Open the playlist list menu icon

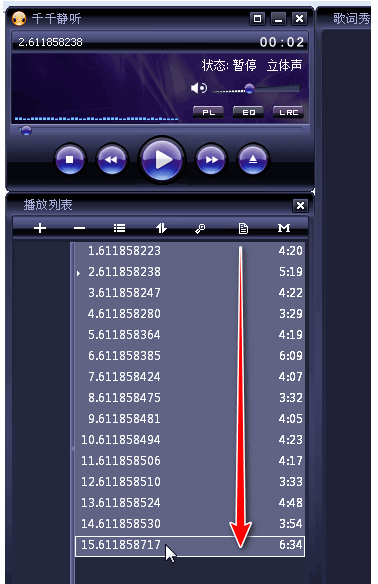click(119, 228)
